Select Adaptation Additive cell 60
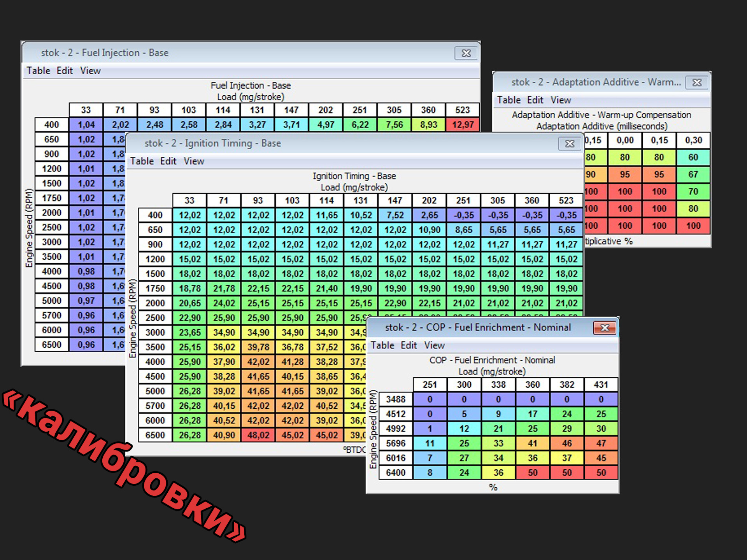747x560 pixels. (x=693, y=157)
